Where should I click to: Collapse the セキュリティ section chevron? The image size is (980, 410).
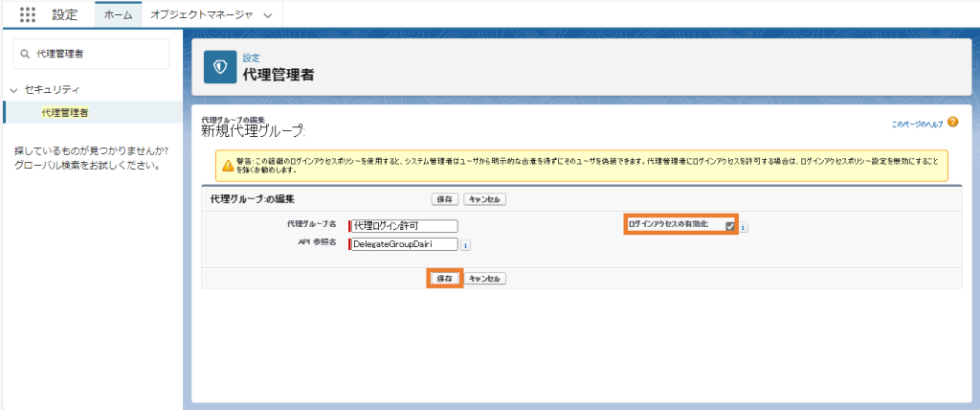click(x=13, y=90)
